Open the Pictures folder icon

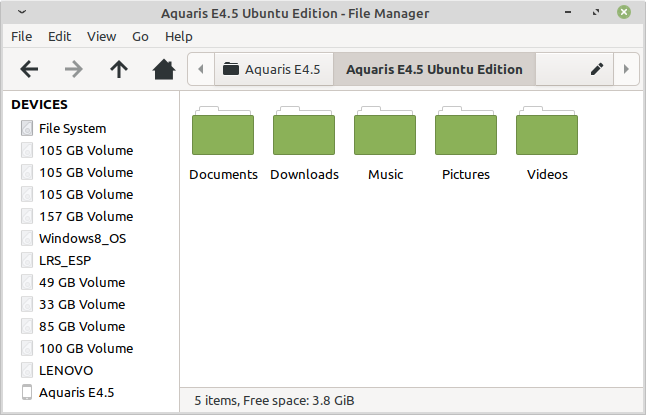[466, 134]
